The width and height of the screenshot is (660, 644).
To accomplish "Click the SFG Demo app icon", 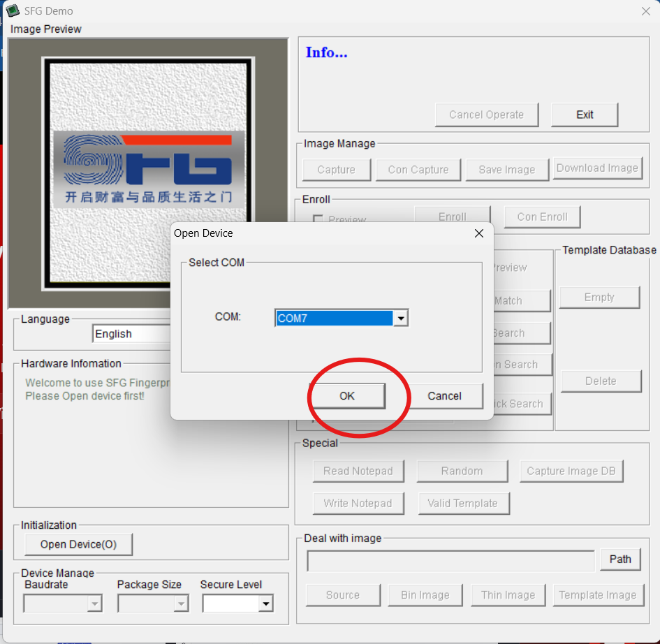I will 12,10.
